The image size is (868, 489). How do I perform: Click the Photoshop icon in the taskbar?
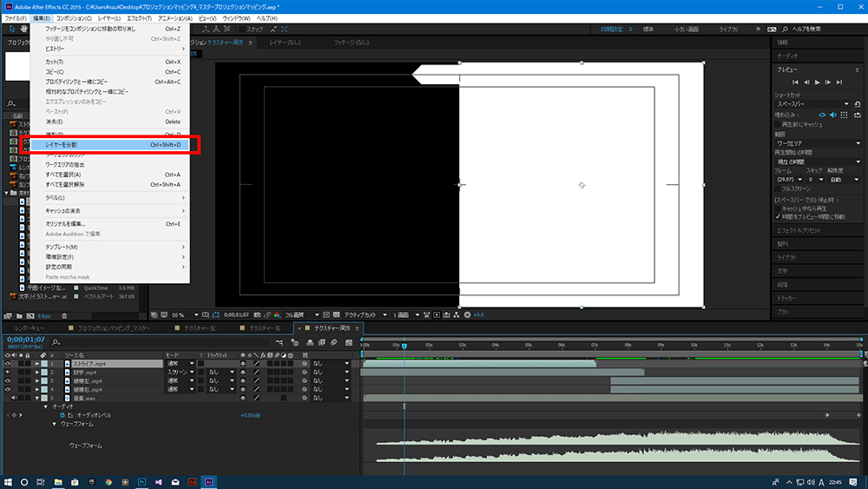point(141,481)
